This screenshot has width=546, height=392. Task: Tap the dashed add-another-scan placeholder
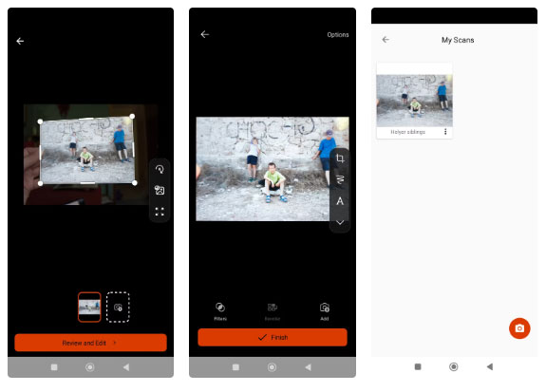point(118,308)
